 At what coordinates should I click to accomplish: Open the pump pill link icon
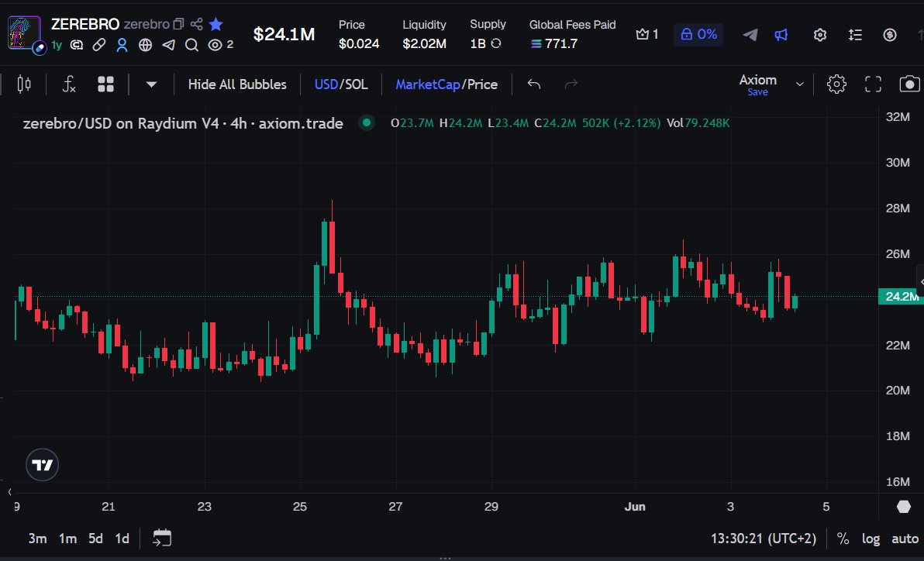point(99,45)
